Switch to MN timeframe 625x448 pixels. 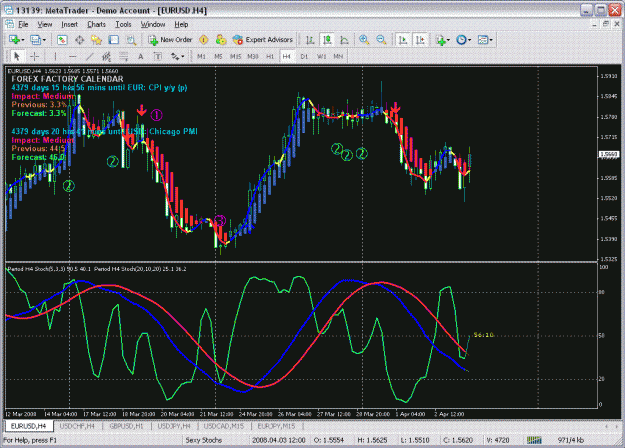pyautogui.click(x=338, y=57)
